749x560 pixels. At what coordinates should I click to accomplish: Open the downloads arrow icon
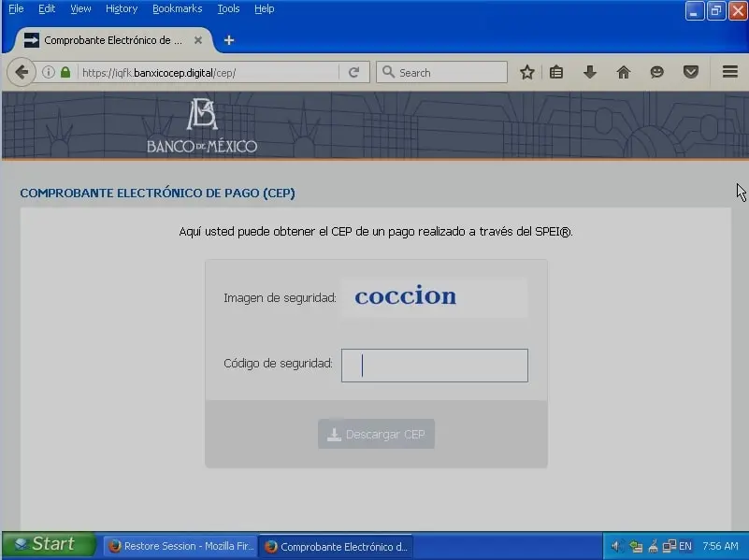(x=590, y=73)
